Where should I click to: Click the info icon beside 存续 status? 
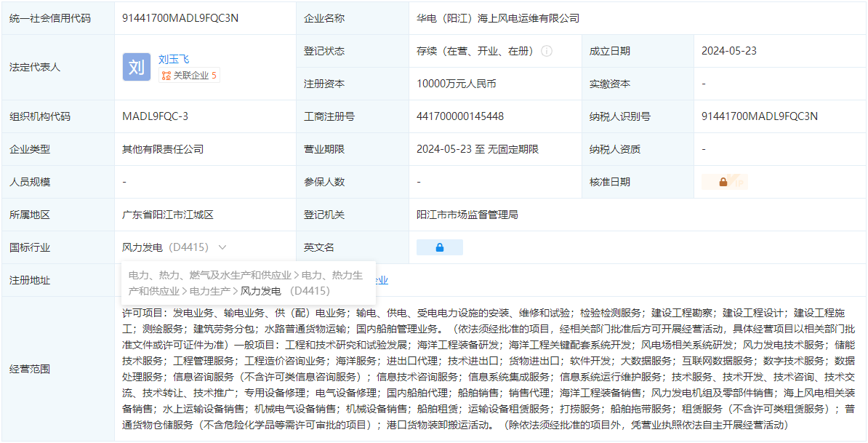click(x=547, y=51)
